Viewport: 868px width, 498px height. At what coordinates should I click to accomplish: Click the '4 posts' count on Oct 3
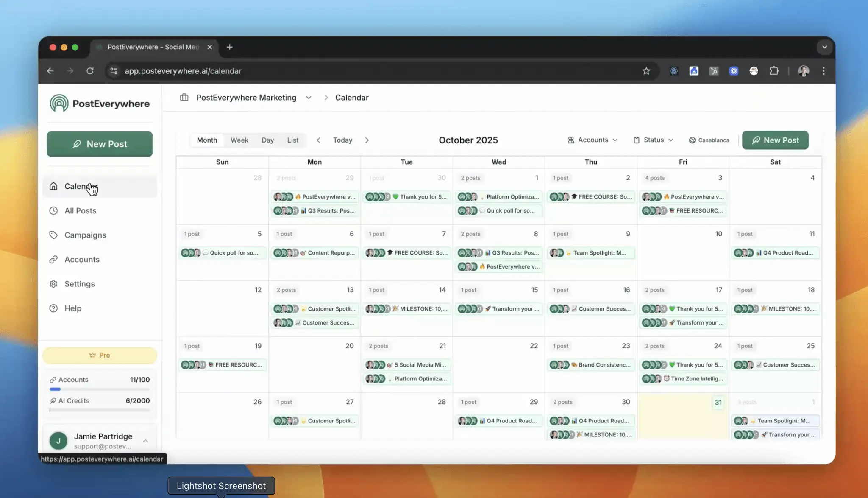[x=655, y=178]
